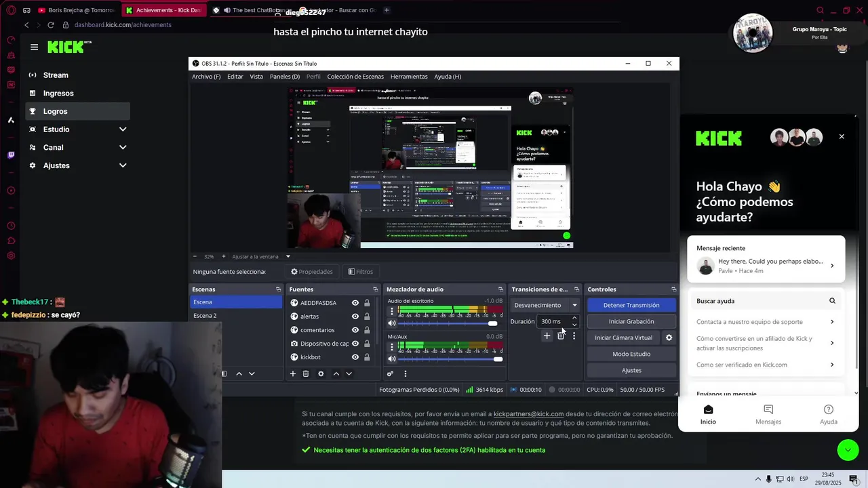
Task: Click Detener Transmisión button
Action: 631,305
